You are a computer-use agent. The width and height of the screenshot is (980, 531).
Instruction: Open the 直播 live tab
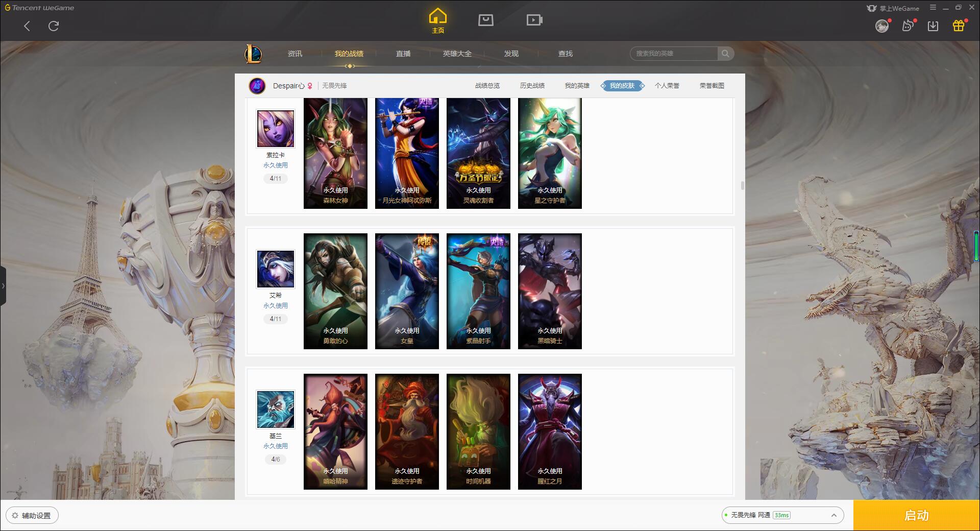[403, 54]
